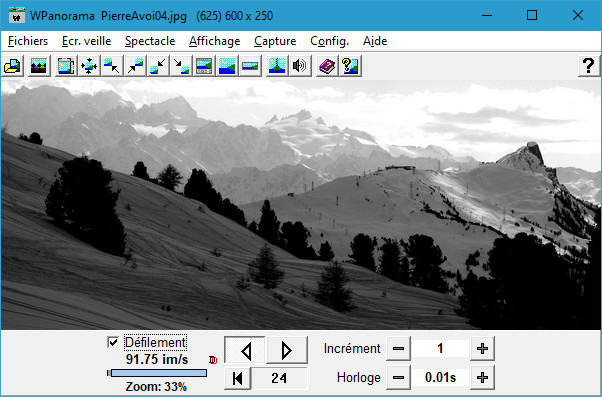Decrease Horloge with minus button
Viewport: 602px width, 397px height.
tap(399, 377)
